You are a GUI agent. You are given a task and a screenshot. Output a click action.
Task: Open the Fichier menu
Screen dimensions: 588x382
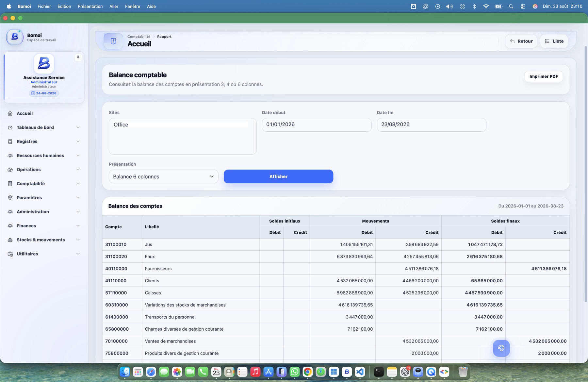click(44, 7)
